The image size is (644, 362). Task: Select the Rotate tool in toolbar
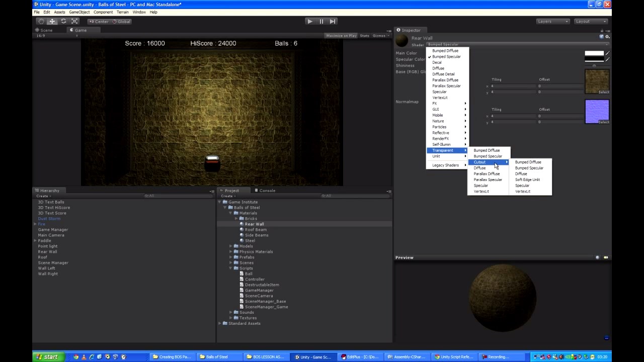63,22
